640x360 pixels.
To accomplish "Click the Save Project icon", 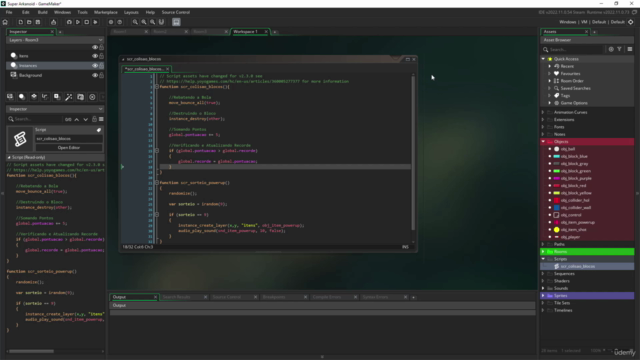I will (38, 22).
